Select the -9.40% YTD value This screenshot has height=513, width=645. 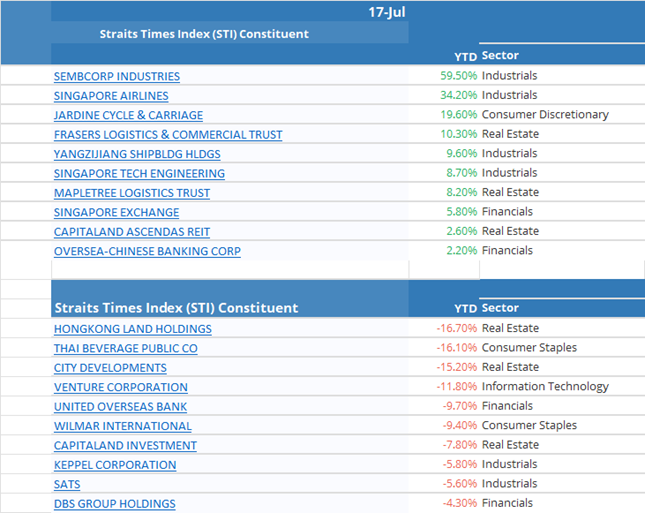point(459,425)
